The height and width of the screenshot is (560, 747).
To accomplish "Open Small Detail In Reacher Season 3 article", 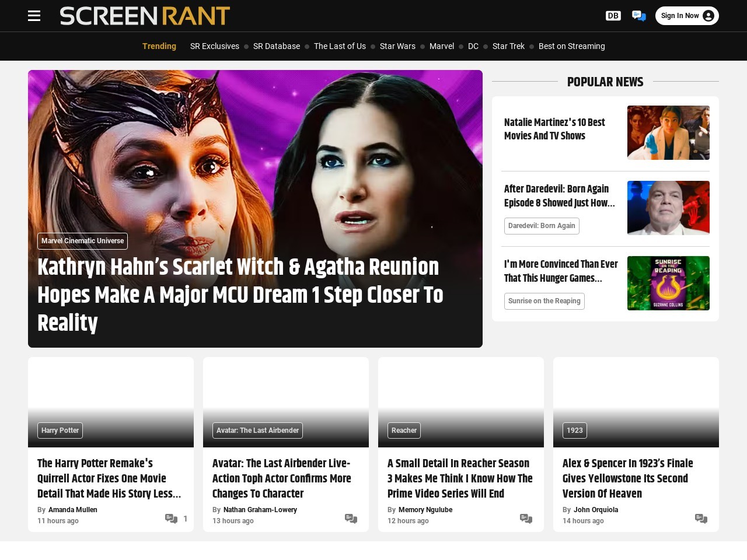I will [x=460, y=478].
